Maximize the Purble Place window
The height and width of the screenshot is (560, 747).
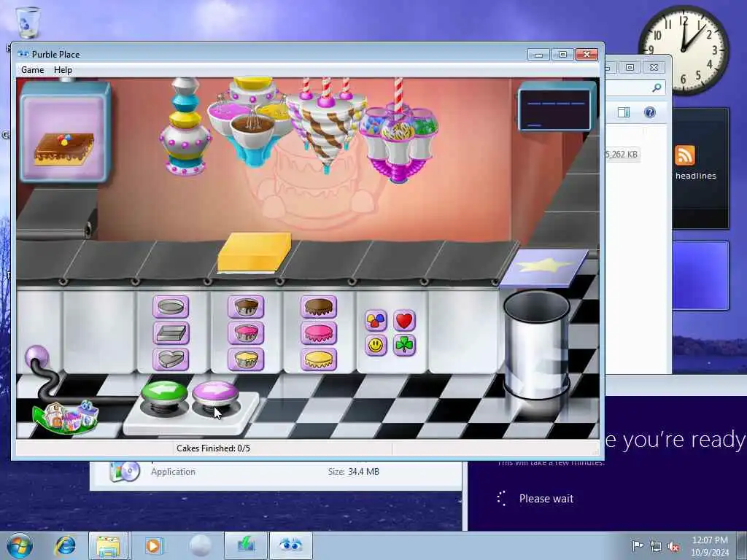point(562,54)
